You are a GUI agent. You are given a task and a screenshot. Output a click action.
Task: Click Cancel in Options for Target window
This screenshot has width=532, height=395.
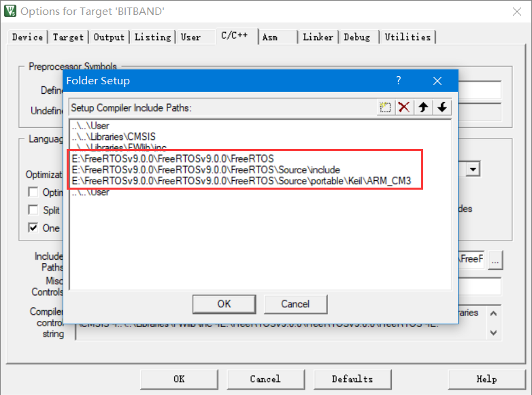pos(265,379)
